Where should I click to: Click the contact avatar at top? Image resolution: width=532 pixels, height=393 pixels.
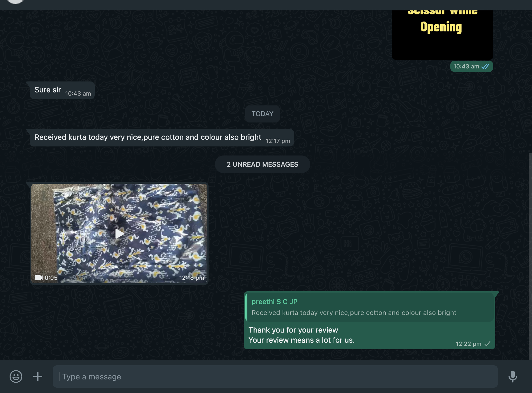click(x=15, y=2)
